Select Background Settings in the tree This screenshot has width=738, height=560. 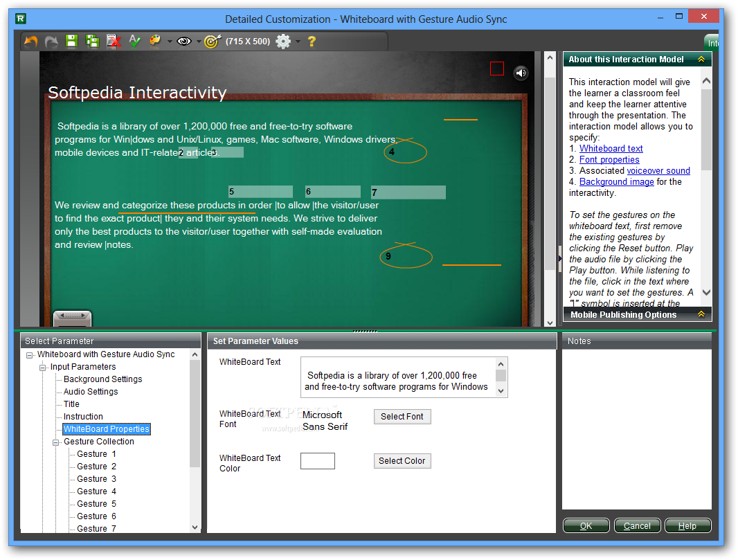click(102, 379)
